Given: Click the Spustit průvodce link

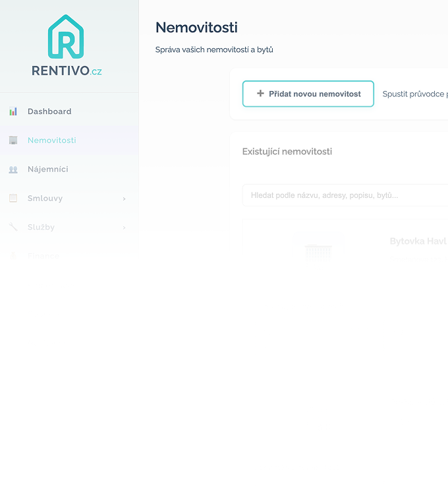Looking at the screenshot, I should point(415,94).
